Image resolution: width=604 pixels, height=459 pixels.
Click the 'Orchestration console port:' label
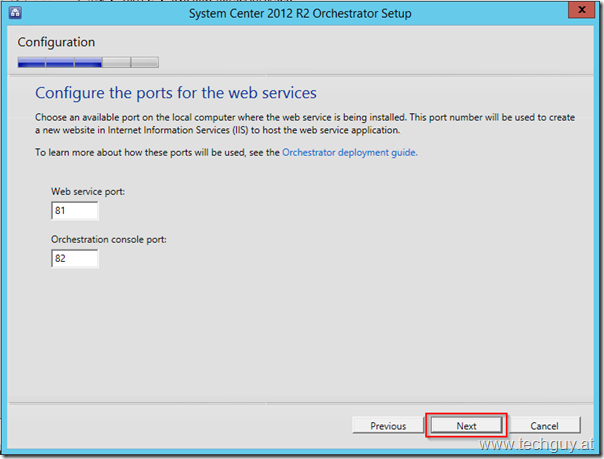click(108, 239)
